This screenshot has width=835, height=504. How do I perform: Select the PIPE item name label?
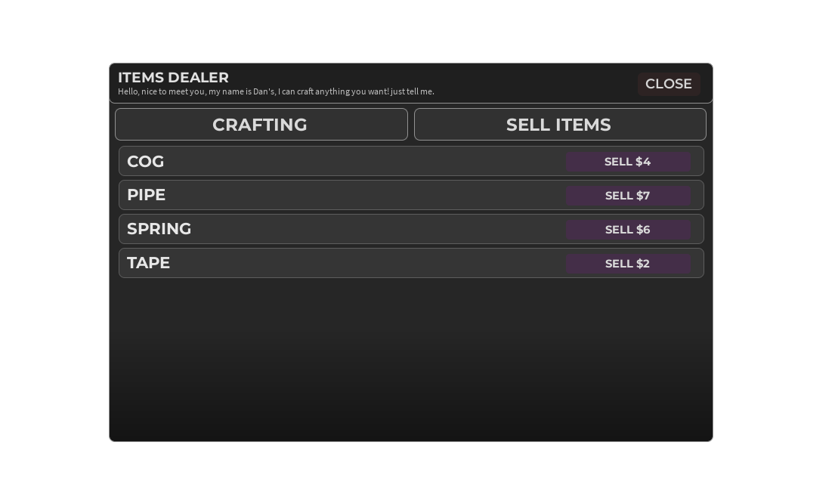point(146,195)
